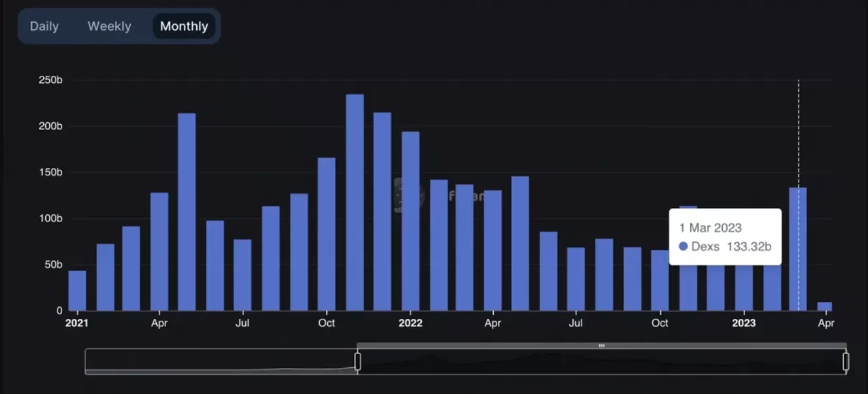Click the May 2021 bar near 214b
The width and height of the screenshot is (868, 394).
(x=186, y=212)
